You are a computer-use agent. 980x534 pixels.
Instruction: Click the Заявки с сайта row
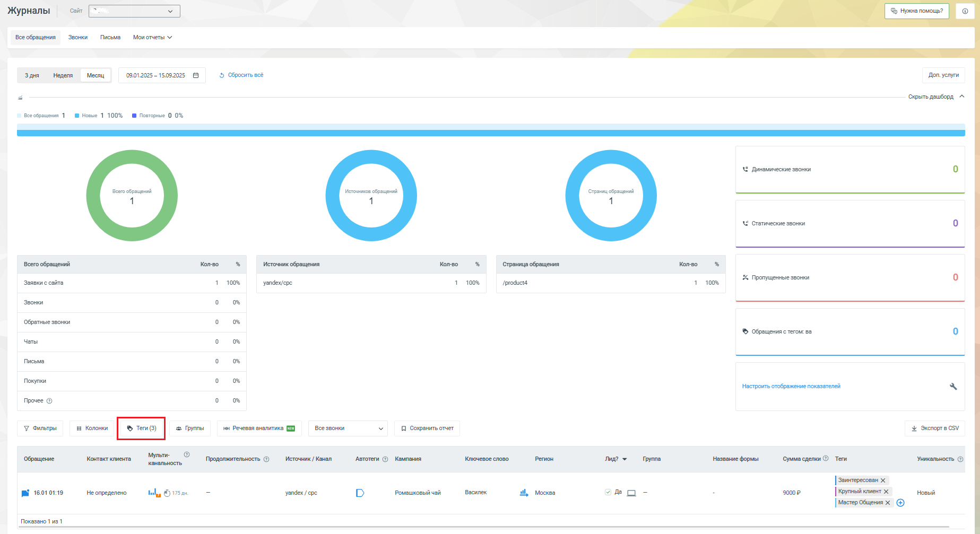point(132,283)
